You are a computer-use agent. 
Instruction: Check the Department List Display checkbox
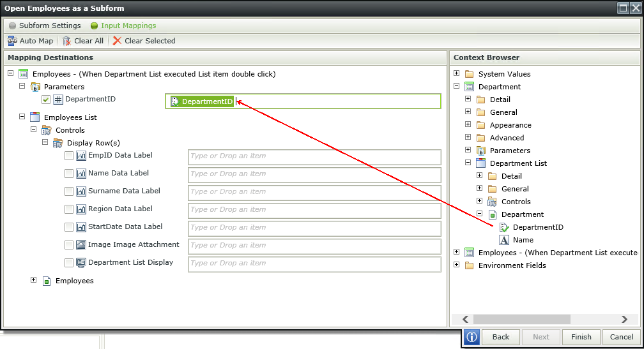tap(69, 262)
